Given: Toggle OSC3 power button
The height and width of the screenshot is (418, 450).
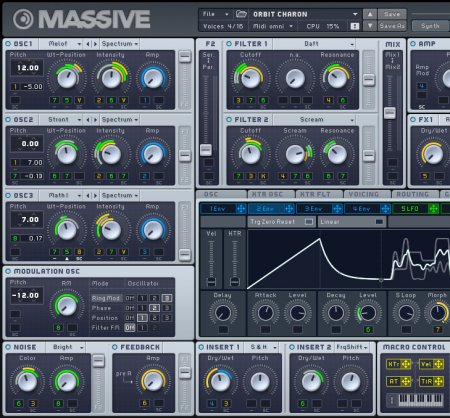Looking at the screenshot, I should point(8,195).
